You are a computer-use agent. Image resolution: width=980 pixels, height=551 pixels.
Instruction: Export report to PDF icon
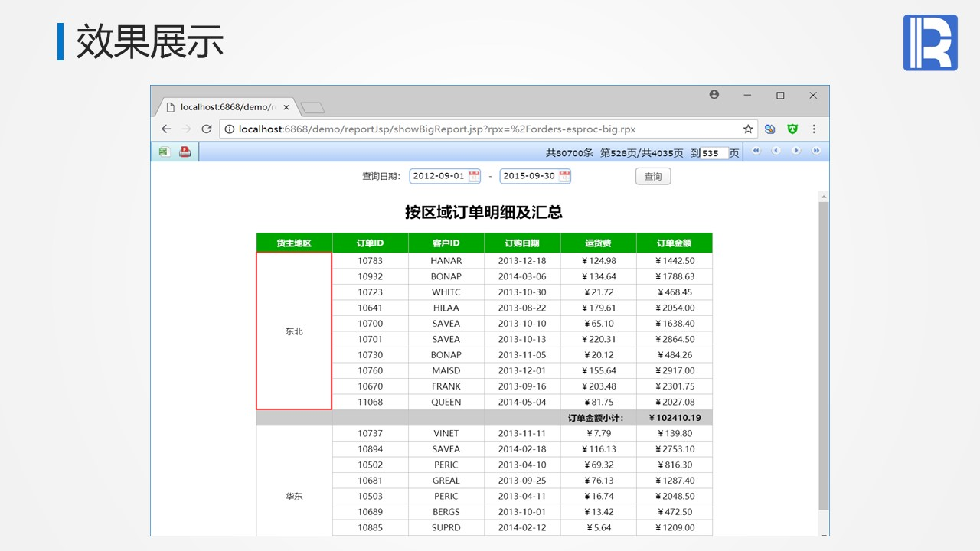[185, 152]
